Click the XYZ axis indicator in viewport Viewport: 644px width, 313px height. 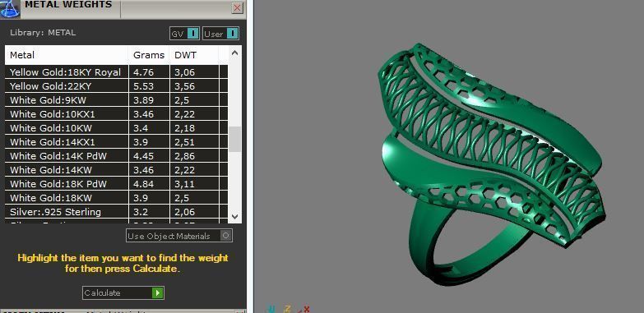[289, 310]
